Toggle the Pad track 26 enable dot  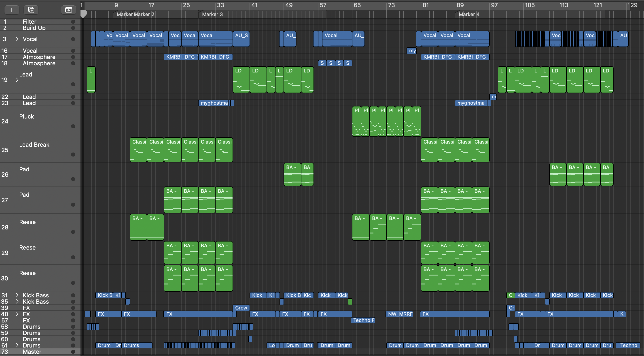73,179
